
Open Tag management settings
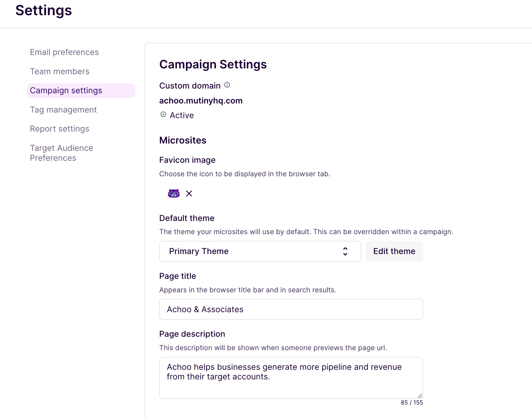(x=63, y=110)
